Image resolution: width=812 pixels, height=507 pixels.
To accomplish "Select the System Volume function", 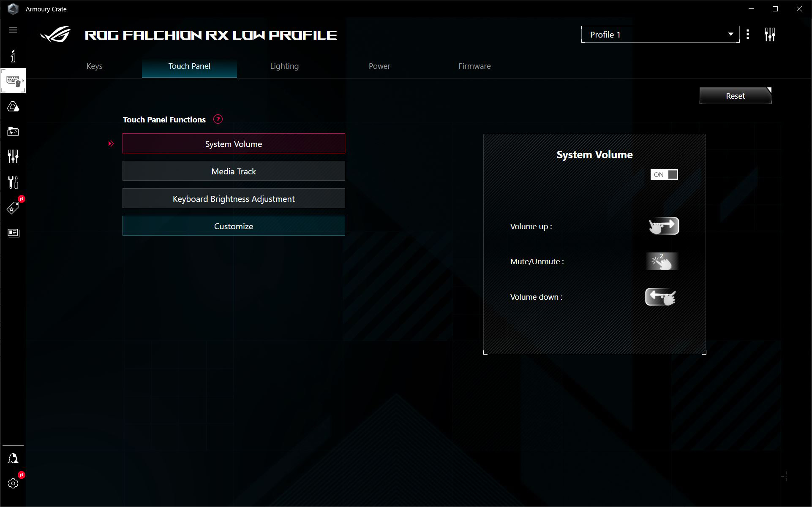I will click(234, 144).
